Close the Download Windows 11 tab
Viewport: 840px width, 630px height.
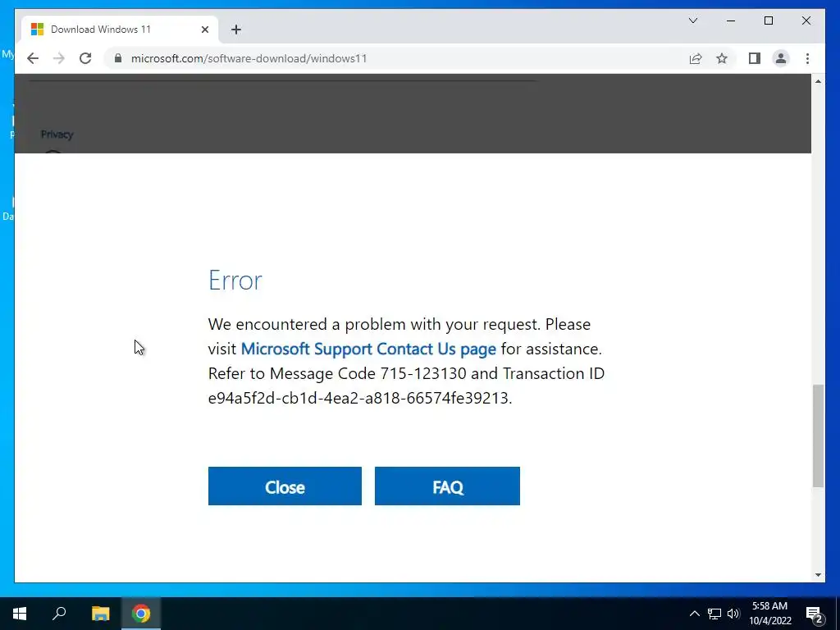coord(204,30)
